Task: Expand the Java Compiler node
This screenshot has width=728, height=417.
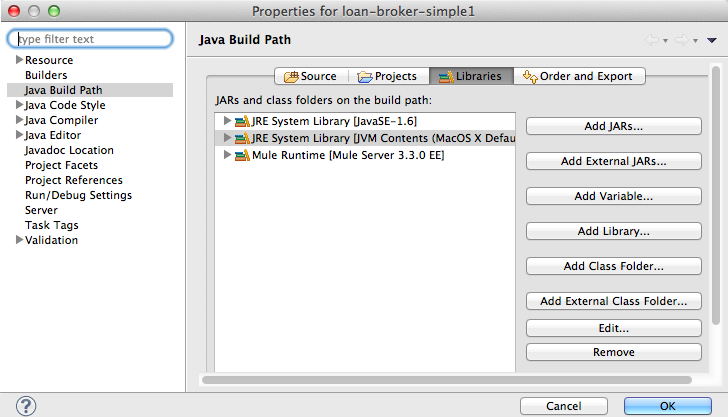Action: tap(19, 119)
